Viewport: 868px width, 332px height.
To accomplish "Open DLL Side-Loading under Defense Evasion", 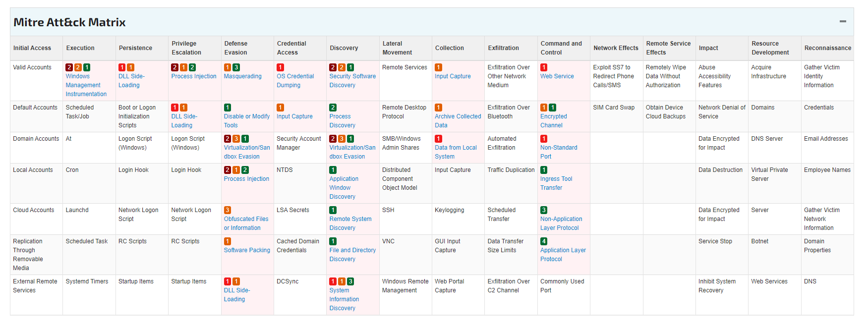I will click(x=237, y=295).
